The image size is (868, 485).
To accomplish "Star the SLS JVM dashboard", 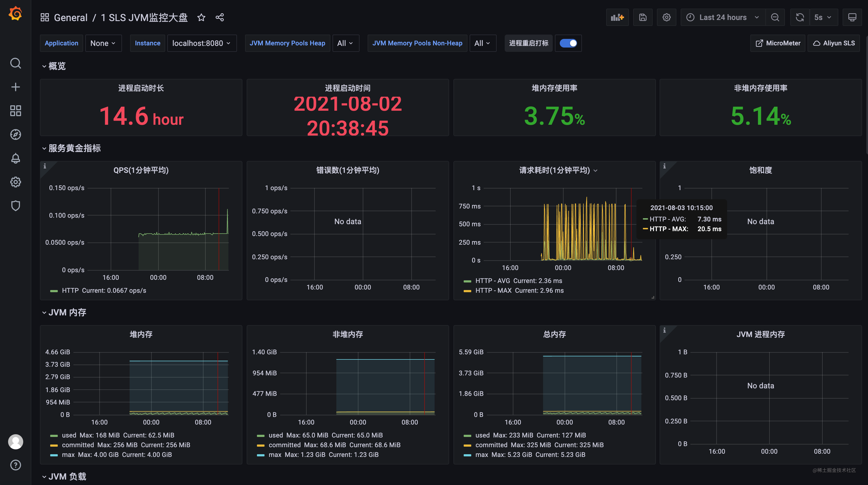I will click(201, 18).
